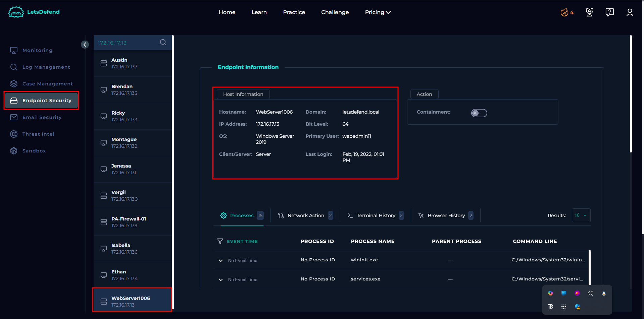Screen dimensions: 644x319
Task: Open the trophy badge icon
Action: pos(589,12)
